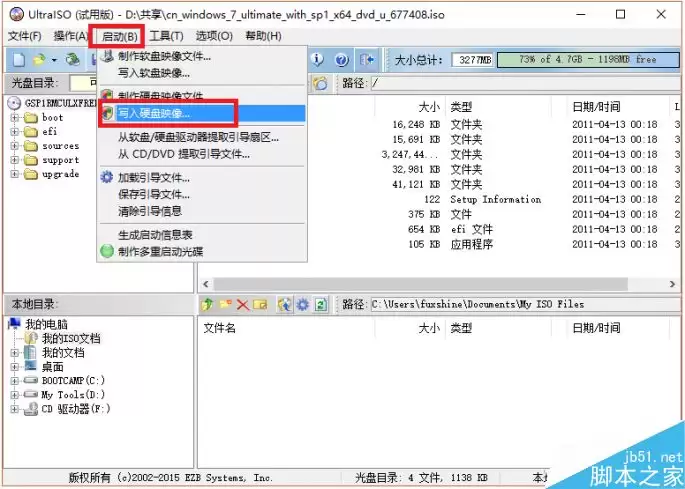Click the 73% of 4.7GB capacity bar
Image resolution: width=685 pixels, height=489 pixels.
click(588, 60)
